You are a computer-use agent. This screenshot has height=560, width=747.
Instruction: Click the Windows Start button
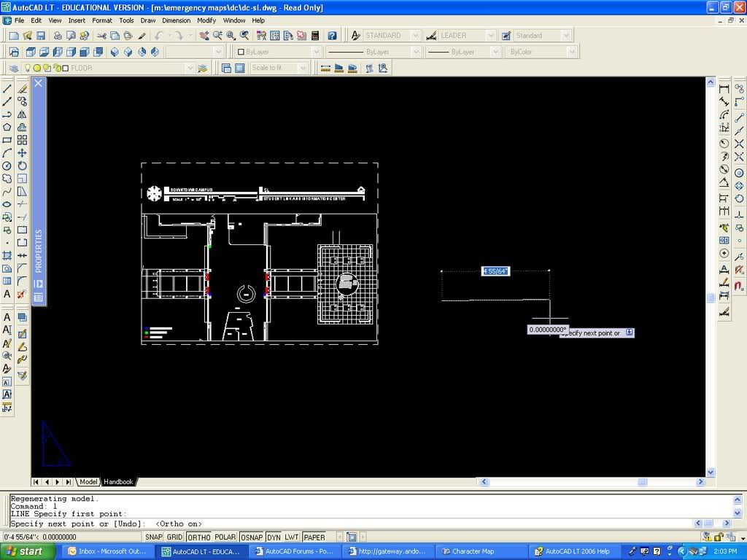point(28,551)
